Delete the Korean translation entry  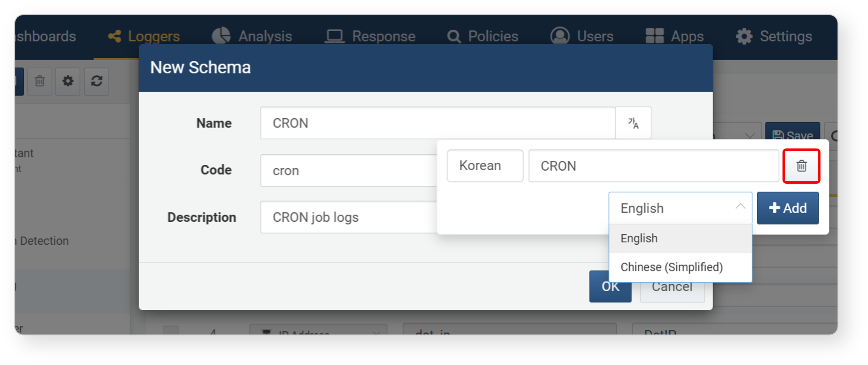pos(801,166)
